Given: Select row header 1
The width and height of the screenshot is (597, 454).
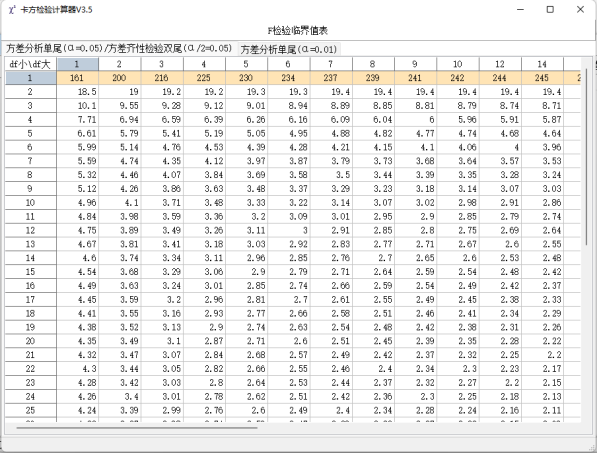Looking at the screenshot, I should (x=30, y=78).
